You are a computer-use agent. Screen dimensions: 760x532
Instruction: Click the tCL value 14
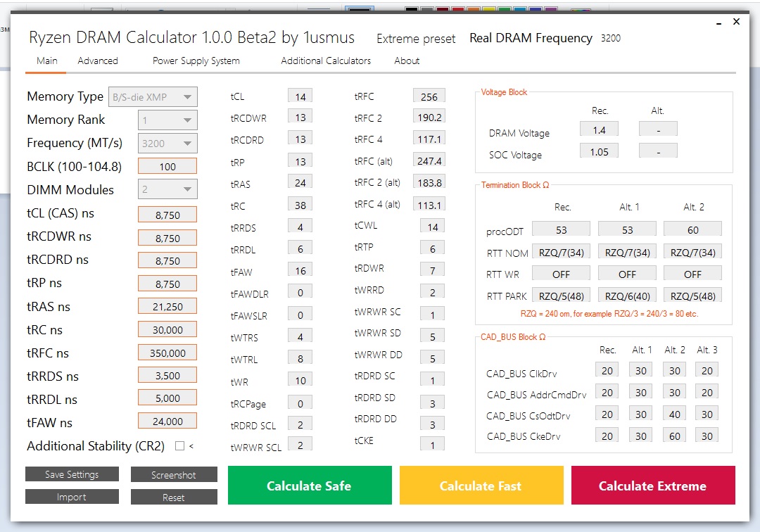300,96
